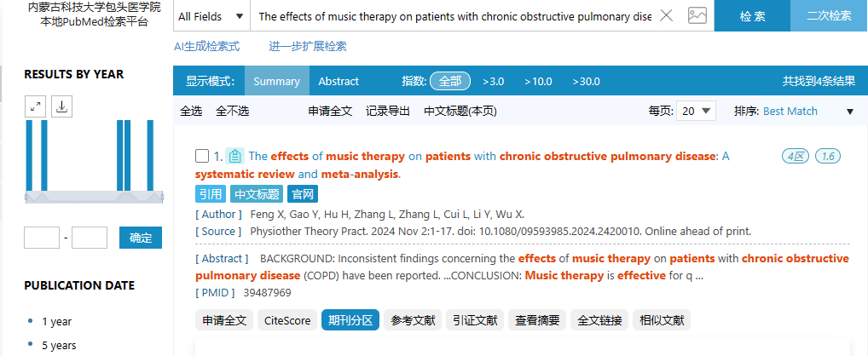Open the All Fields dropdown

click(x=211, y=16)
